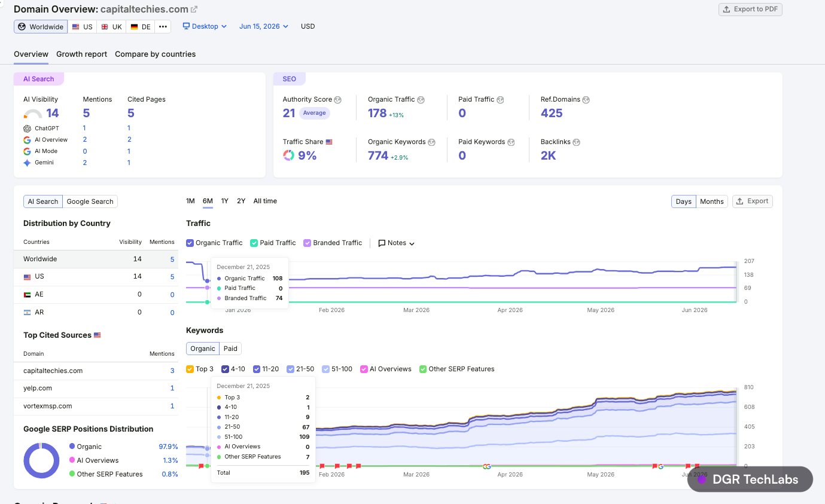Set chart range to 6M

click(208, 201)
